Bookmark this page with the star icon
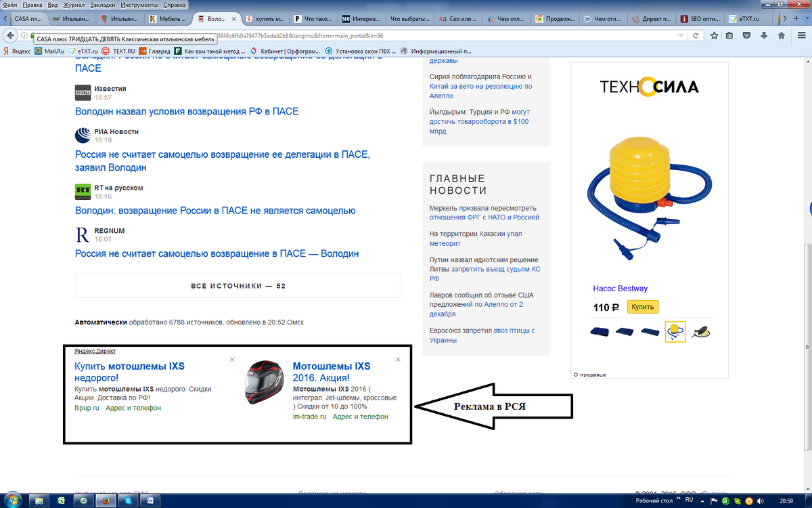 point(715,35)
